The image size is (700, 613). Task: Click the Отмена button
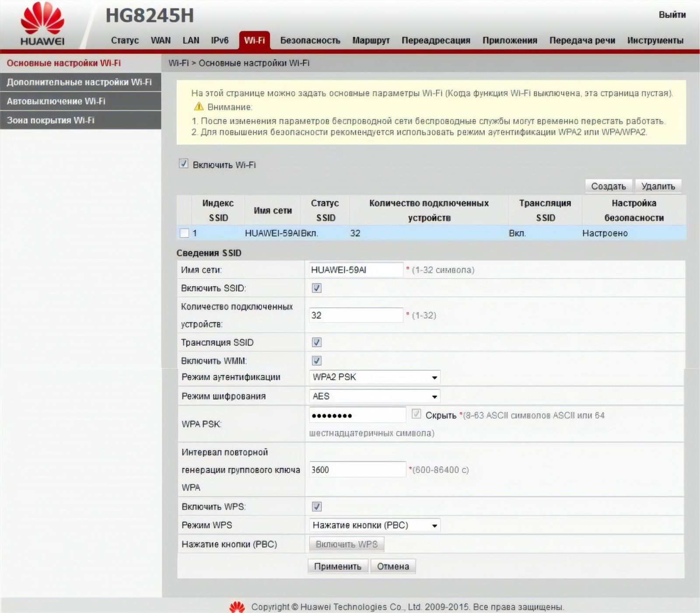click(393, 566)
